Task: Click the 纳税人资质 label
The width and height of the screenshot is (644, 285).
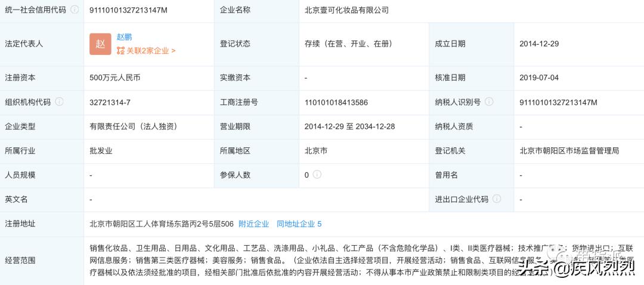Action: point(454,126)
